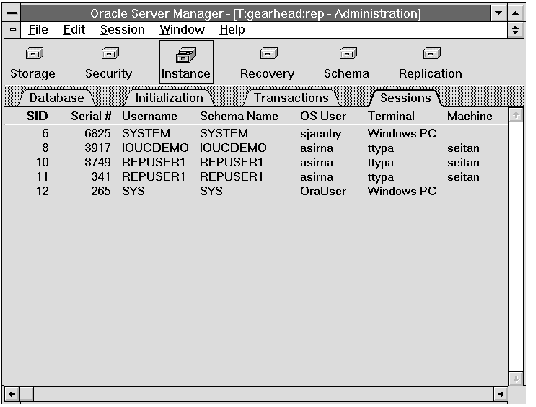Open the Session menu

122,30
